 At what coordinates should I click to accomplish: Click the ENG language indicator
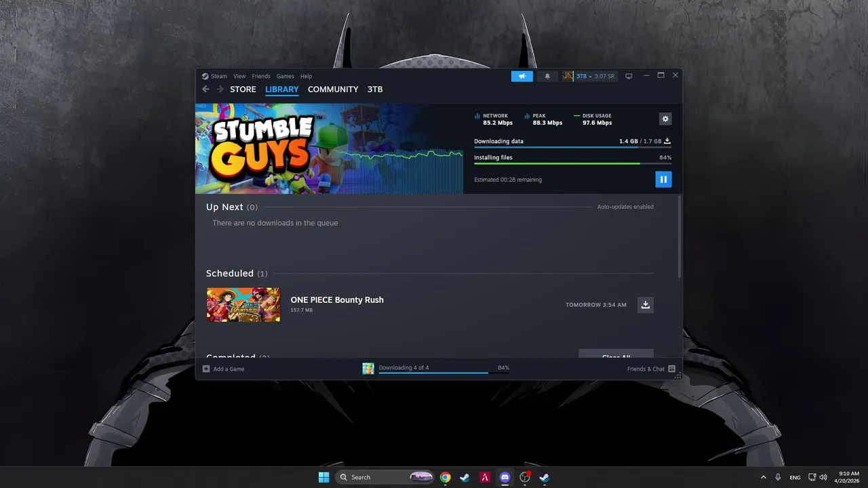click(x=795, y=477)
